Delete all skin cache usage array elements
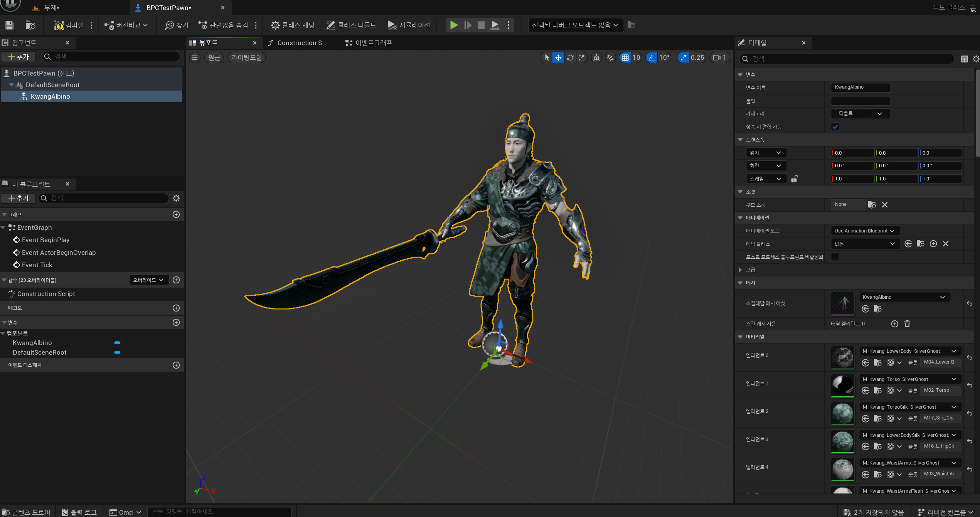Image resolution: width=980 pixels, height=517 pixels. (x=907, y=324)
